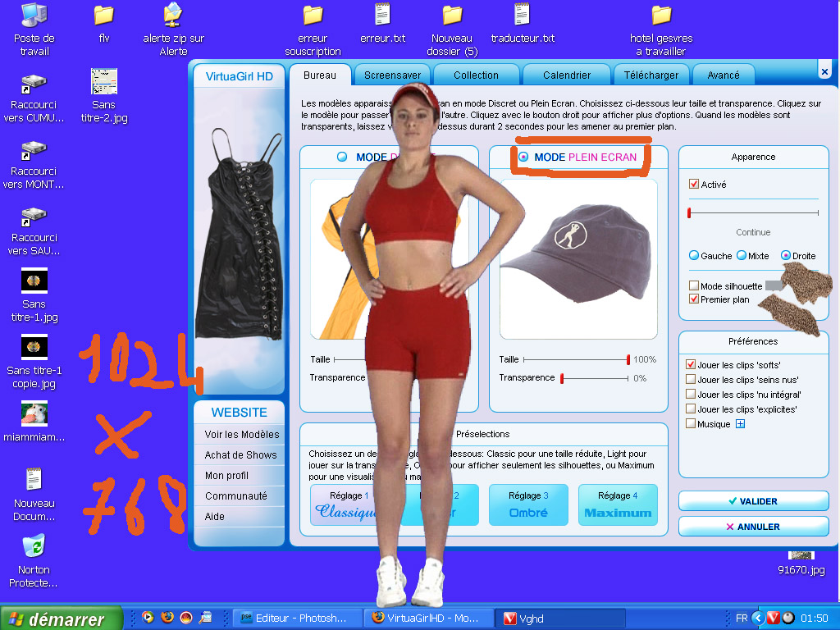This screenshot has width=840, height=630.
Task: Switch to Editeur - Photoshop taskbar window
Action: click(296, 619)
